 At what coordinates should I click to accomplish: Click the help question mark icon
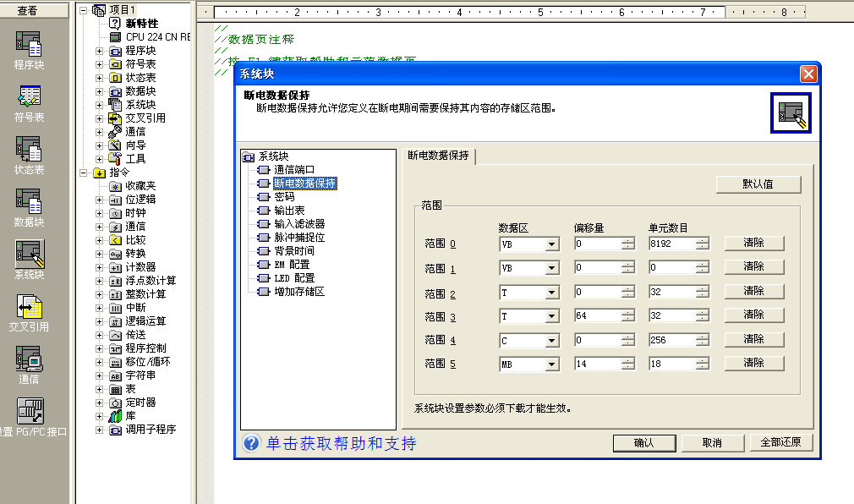(x=251, y=443)
